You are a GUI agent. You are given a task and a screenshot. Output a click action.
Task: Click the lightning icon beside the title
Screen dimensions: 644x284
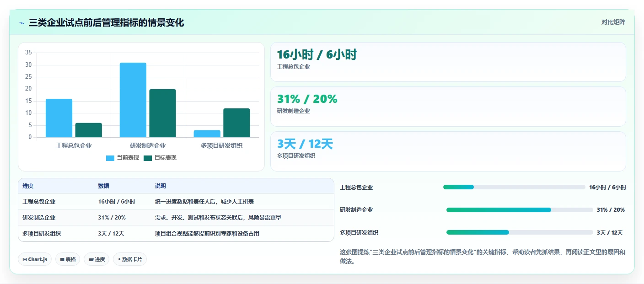pyautogui.click(x=22, y=23)
